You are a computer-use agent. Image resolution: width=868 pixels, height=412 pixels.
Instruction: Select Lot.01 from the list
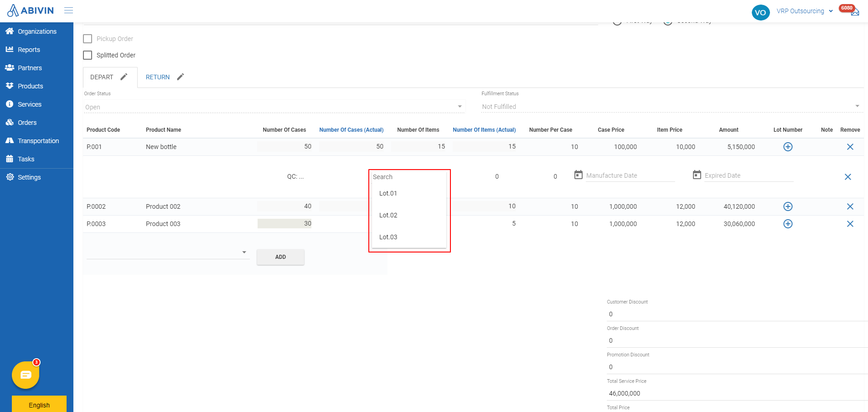(x=409, y=193)
